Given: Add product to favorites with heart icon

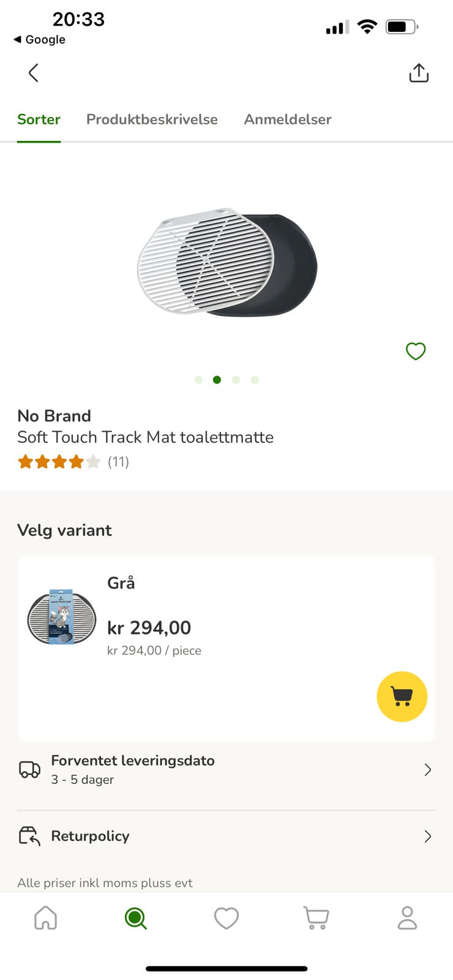Looking at the screenshot, I should click(x=416, y=351).
